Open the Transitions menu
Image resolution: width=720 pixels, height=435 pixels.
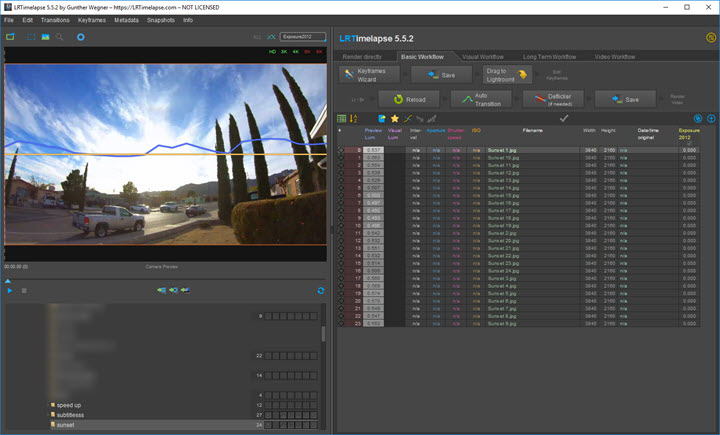pyautogui.click(x=55, y=20)
